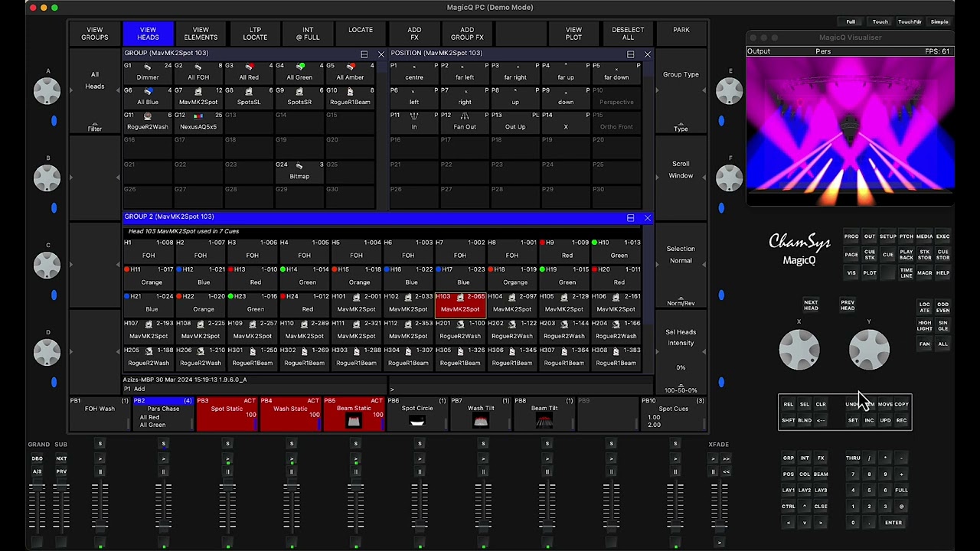980x551 pixels.
Task: Click the Y tilt encoder wheel
Action: [x=869, y=350]
